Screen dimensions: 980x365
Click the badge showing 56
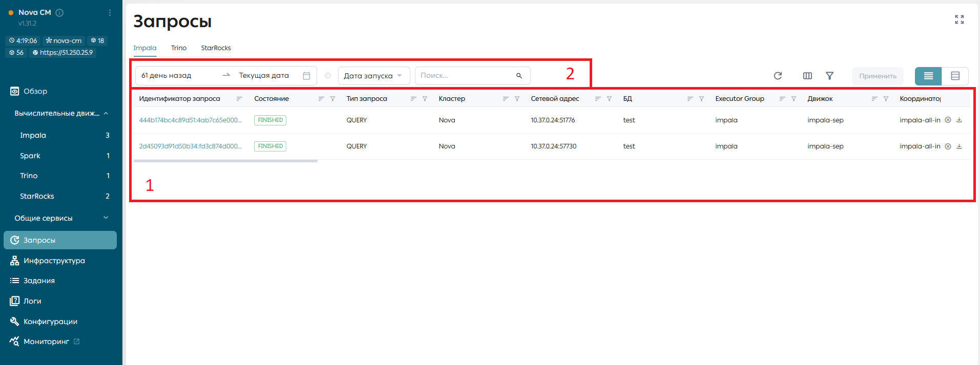click(16, 52)
